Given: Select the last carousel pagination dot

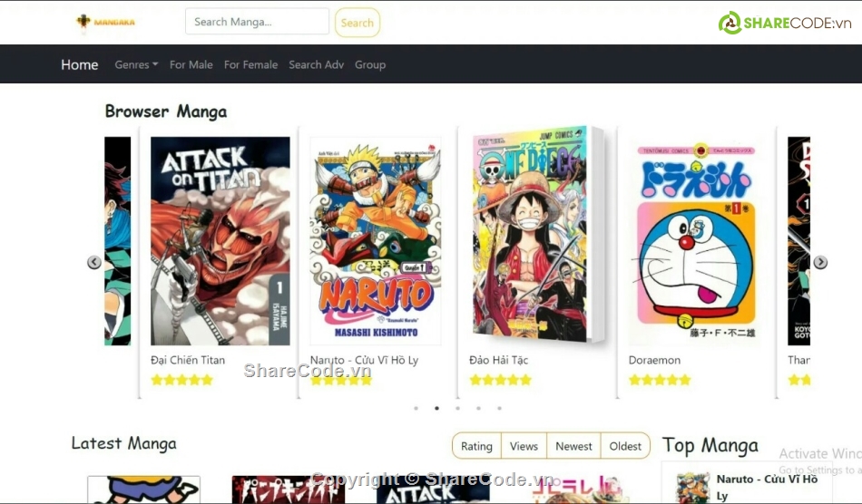Looking at the screenshot, I should point(499,408).
